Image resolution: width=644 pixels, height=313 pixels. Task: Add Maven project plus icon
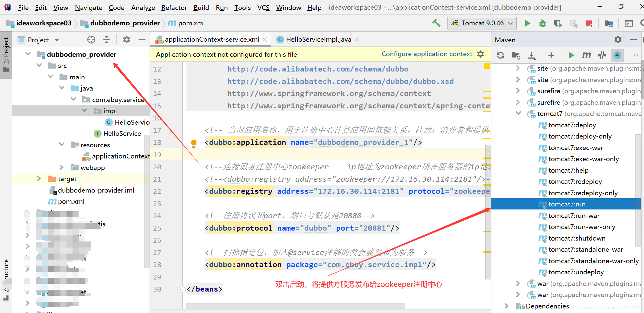[x=551, y=55]
